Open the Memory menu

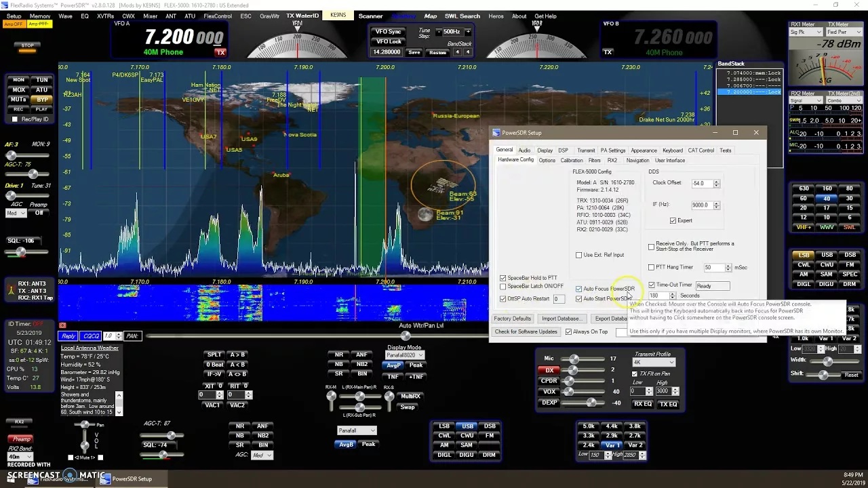pos(39,16)
